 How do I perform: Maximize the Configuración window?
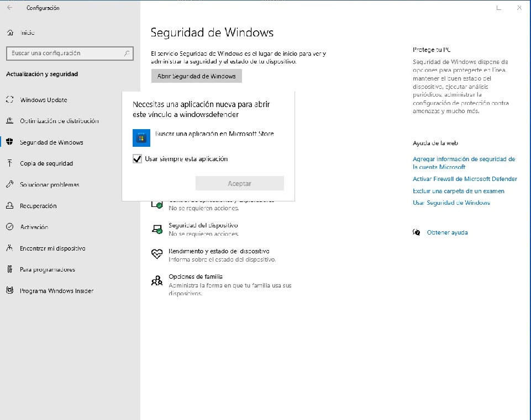click(x=498, y=7)
